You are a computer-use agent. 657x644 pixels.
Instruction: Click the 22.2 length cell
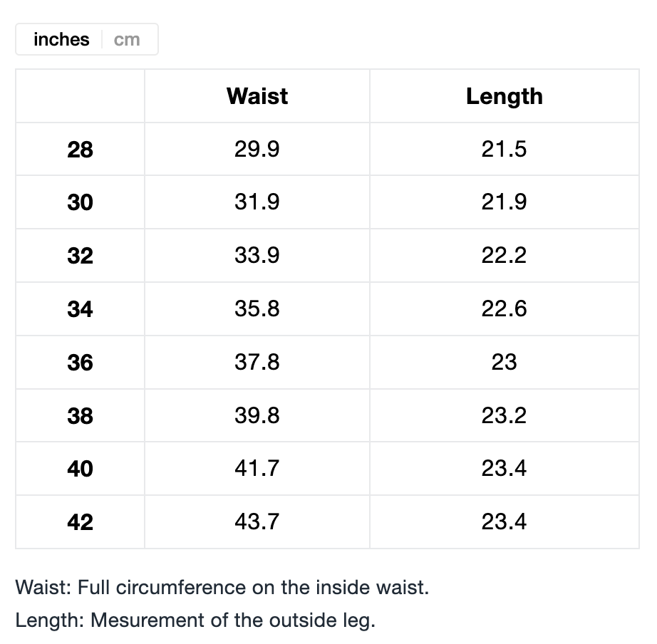(504, 255)
